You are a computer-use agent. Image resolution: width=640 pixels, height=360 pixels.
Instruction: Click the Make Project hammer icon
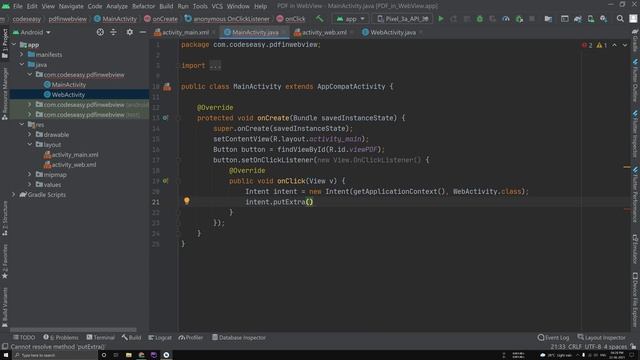[x=319, y=19]
